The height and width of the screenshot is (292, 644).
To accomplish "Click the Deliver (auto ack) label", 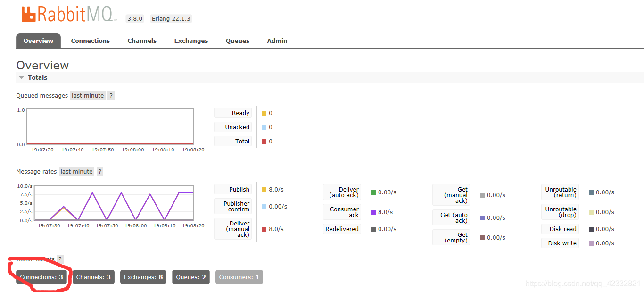I will [x=342, y=192].
